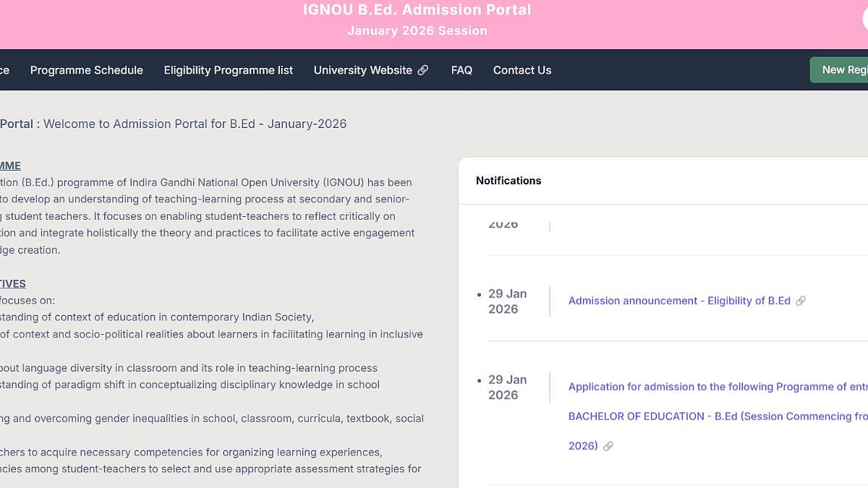This screenshot has width=868, height=488.
Task: Click the truncated OBJECTIVES heading link
Action: [12, 283]
